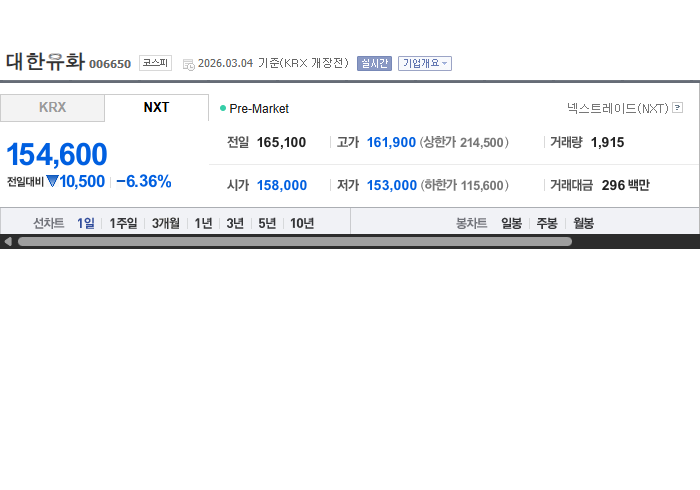Image resolution: width=700 pixels, height=490 pixels.
Task: Click the 대한유화 stock name heading
Action: tap(45, 62)
